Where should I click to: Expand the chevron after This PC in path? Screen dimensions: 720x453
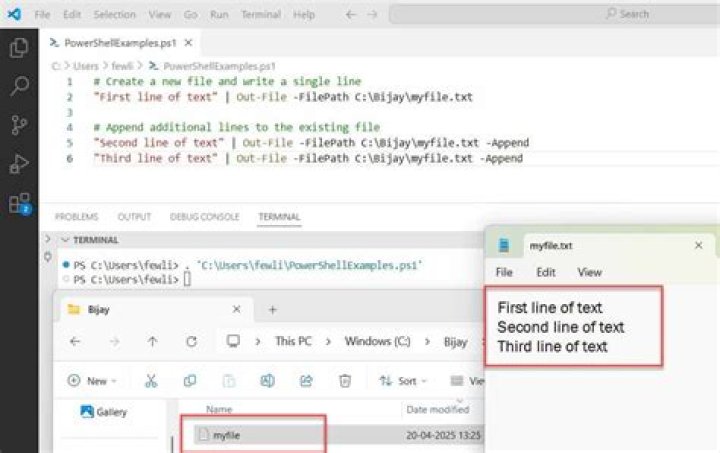click(x=328, y=342)
